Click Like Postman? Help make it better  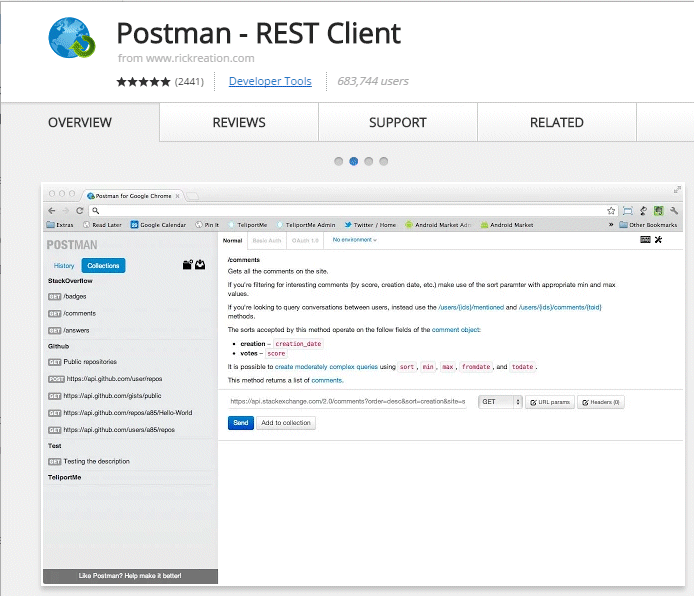click(x=130, y=576)
